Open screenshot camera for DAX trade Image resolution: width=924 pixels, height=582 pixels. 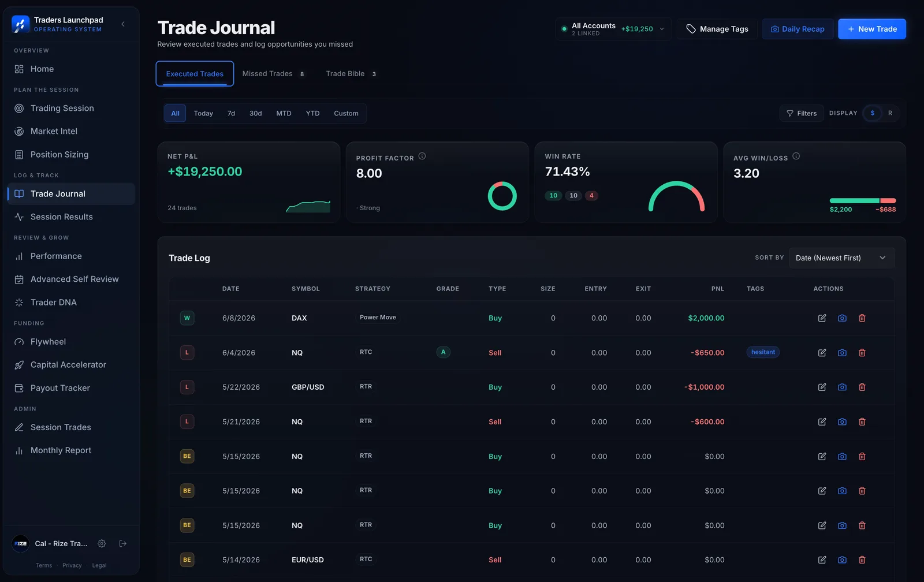pos(842,318)
